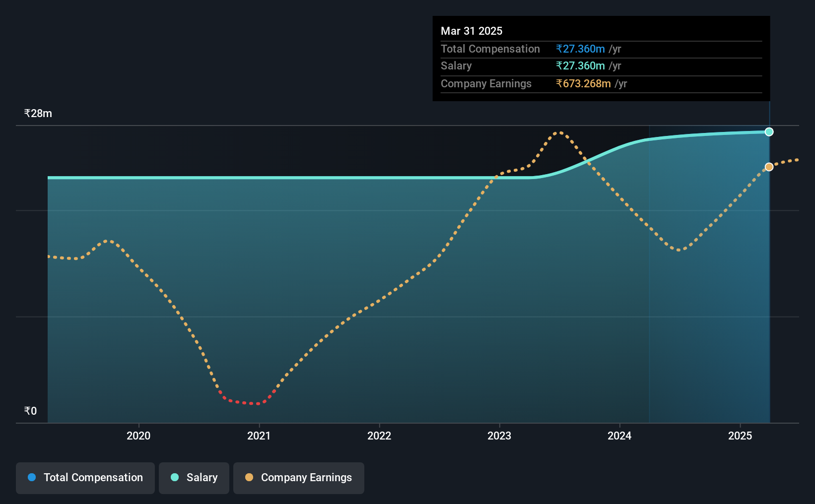Click the teal salary data point marker

click(x=769, y=132)
